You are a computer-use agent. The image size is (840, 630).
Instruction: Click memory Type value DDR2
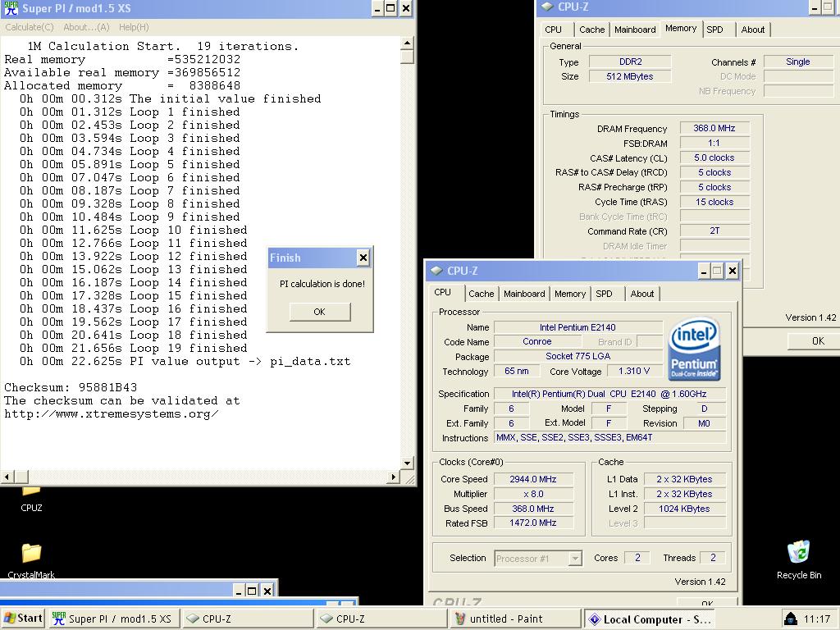pos(630,62)
